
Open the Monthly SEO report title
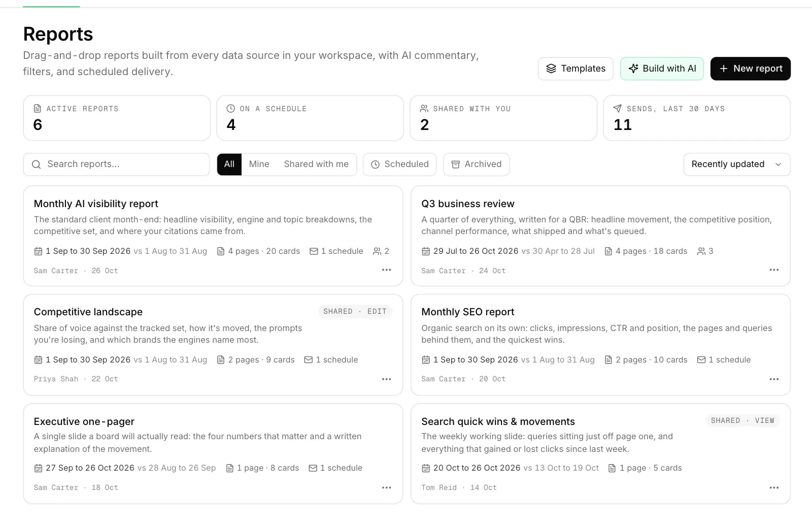click(x=468, y=312)
